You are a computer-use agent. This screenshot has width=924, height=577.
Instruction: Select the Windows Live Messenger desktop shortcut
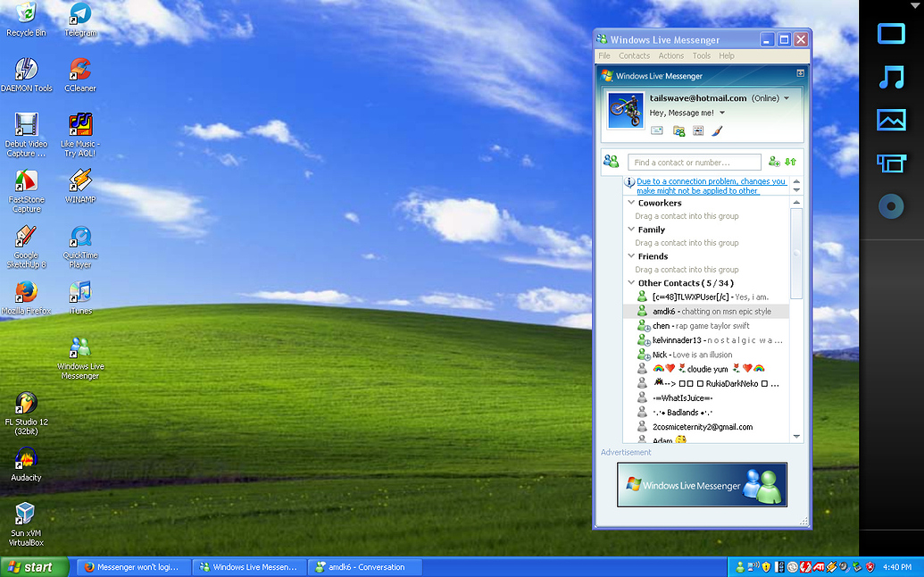(x=80, y=358)
